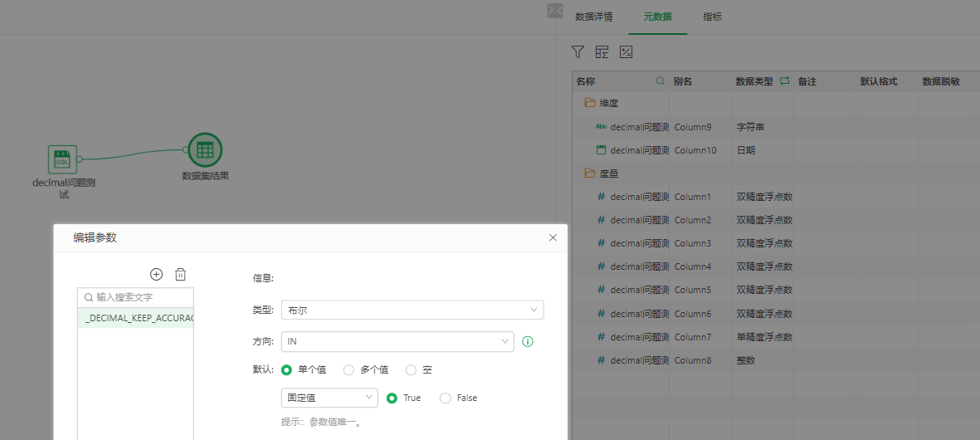Click the decimal问题测 name in Column3 row

(x=640, y=243)
